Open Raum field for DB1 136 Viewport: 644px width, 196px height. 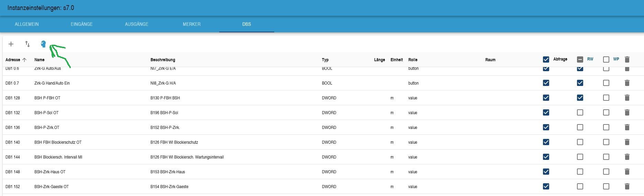512,128
